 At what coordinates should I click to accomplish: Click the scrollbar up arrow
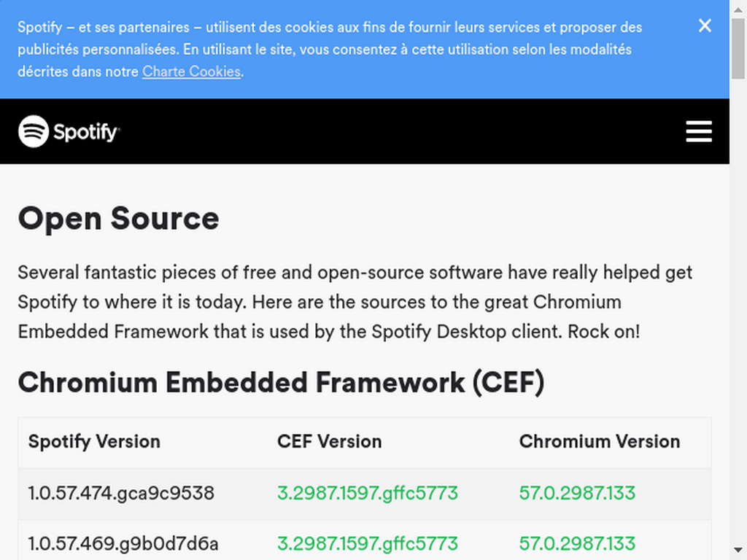(x=738, y=9)
